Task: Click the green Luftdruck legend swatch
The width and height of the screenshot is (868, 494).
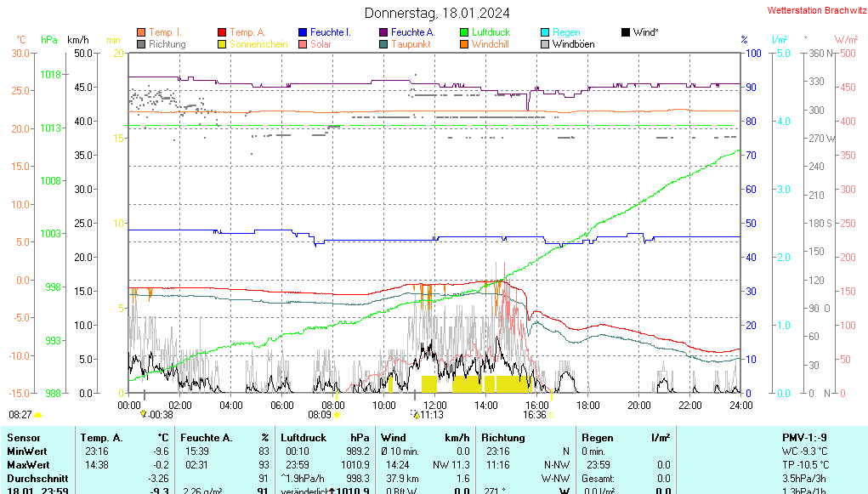Action: click(x=464, y=32)
